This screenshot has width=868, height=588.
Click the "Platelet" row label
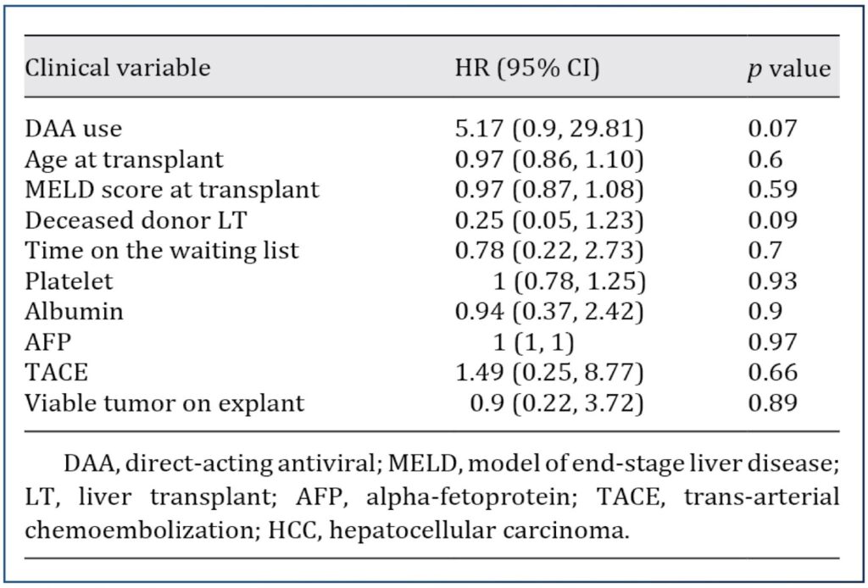pyautogui.click(x=67, y=281)
